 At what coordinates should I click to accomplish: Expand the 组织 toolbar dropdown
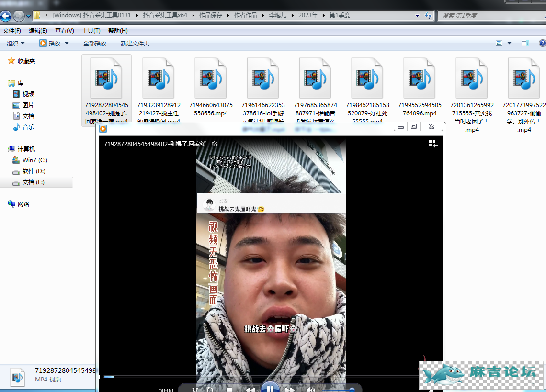16,43
